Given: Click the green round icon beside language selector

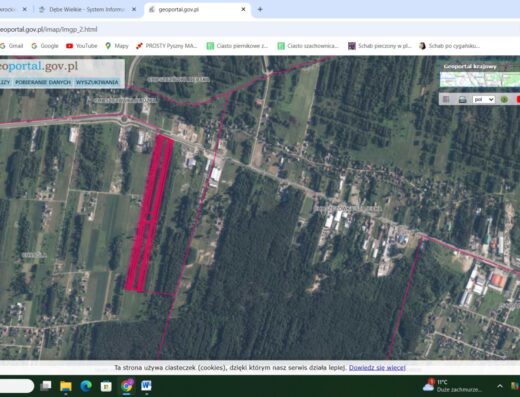Looking at the screenshot, I should click(x=504, y=99).
